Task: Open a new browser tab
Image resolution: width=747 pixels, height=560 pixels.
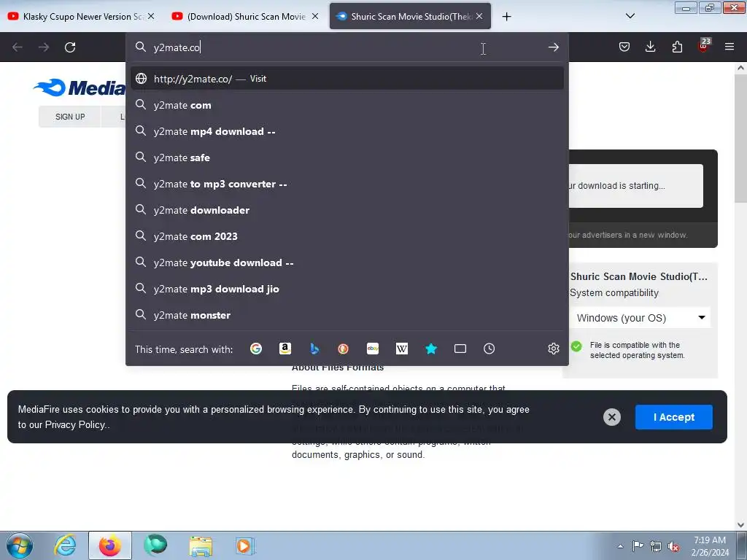Action: (x=506, y=17)
